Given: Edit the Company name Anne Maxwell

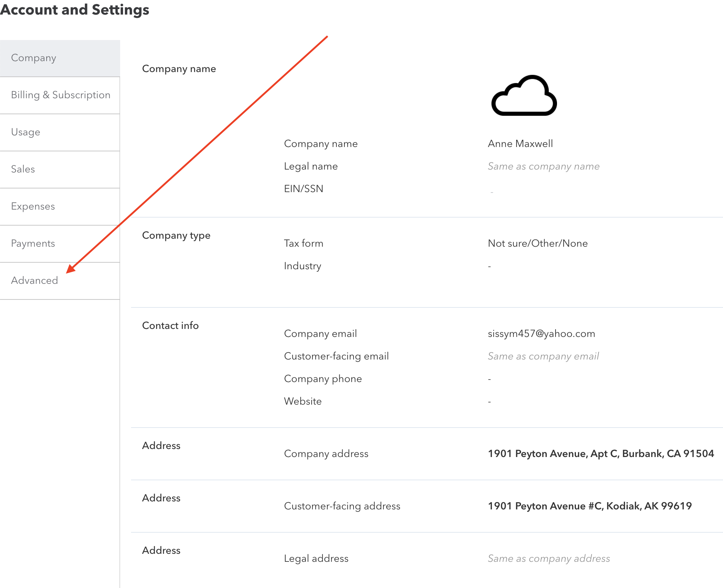Looking at the screenshot, I should pos(520,143).
